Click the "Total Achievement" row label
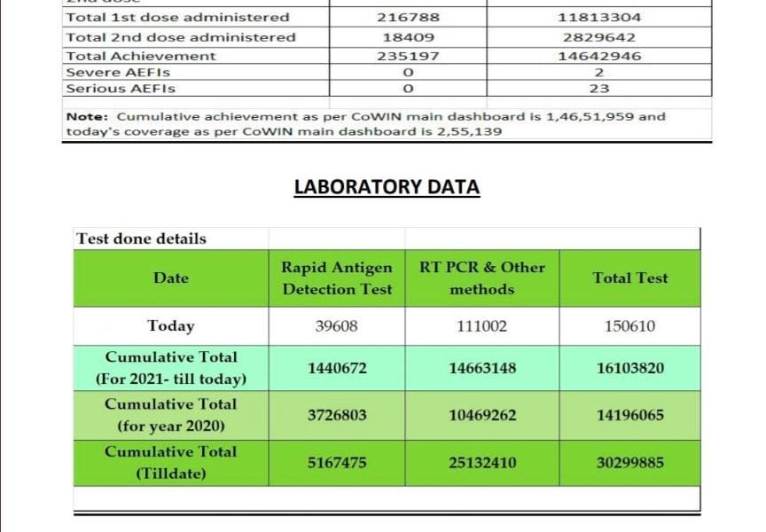The image size is (766, 532). (x=141, y=56)
